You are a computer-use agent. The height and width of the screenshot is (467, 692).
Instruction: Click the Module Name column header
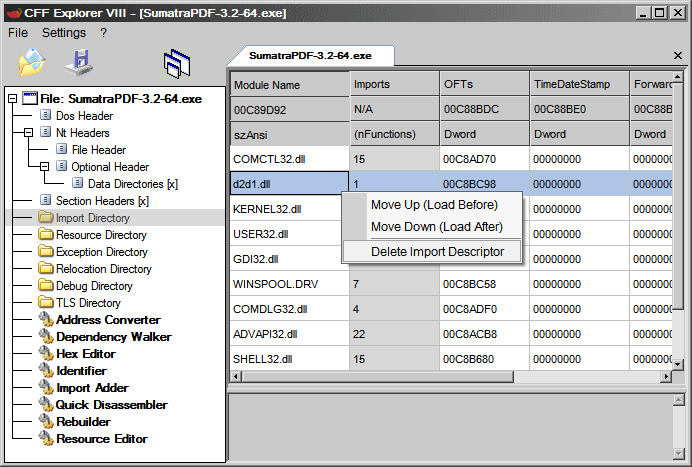tap(290, 85)
